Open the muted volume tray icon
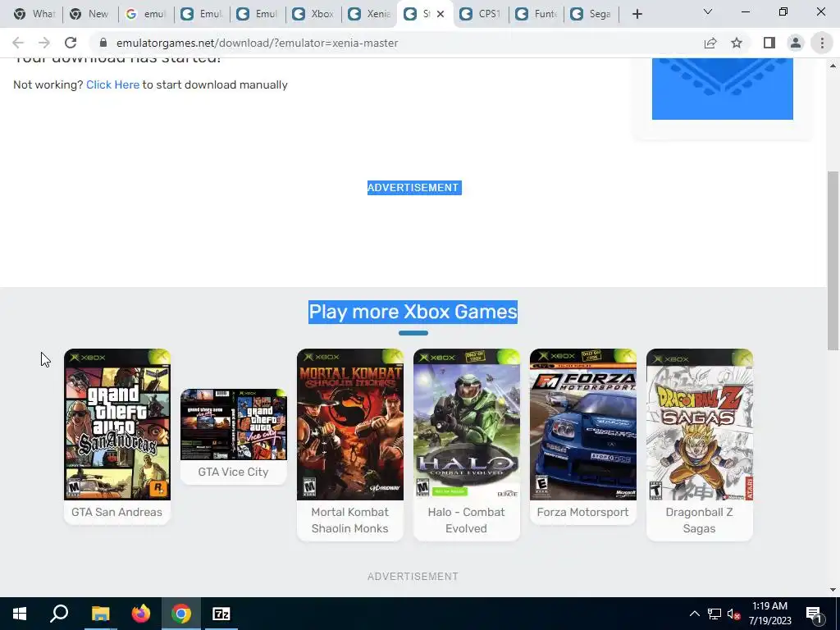 [734, 614]
